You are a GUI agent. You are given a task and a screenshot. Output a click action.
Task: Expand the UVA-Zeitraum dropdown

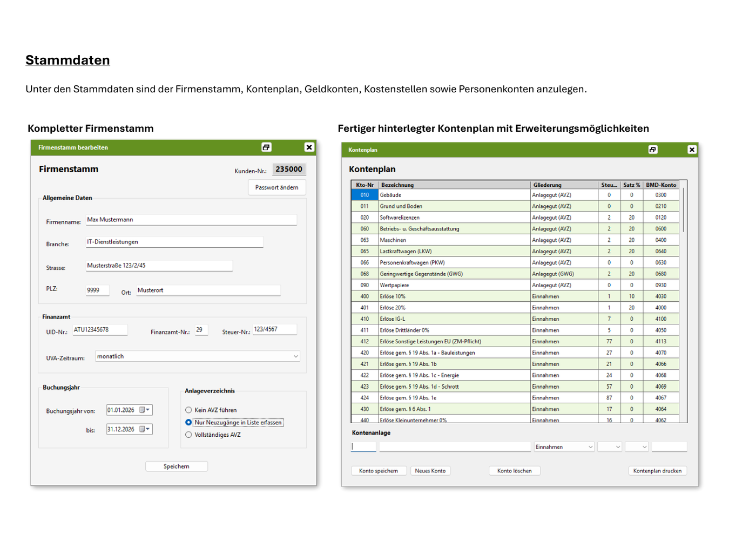pyautogui.click(x=295, y=356)
